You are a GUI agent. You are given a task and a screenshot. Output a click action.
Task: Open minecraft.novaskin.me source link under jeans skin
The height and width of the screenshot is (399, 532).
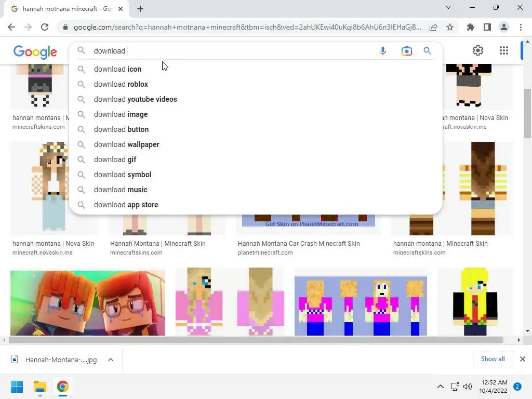click(x=43, y=253)
